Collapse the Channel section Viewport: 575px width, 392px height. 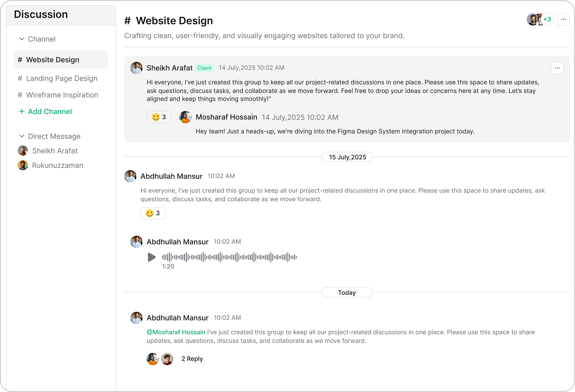click(22, 39)
